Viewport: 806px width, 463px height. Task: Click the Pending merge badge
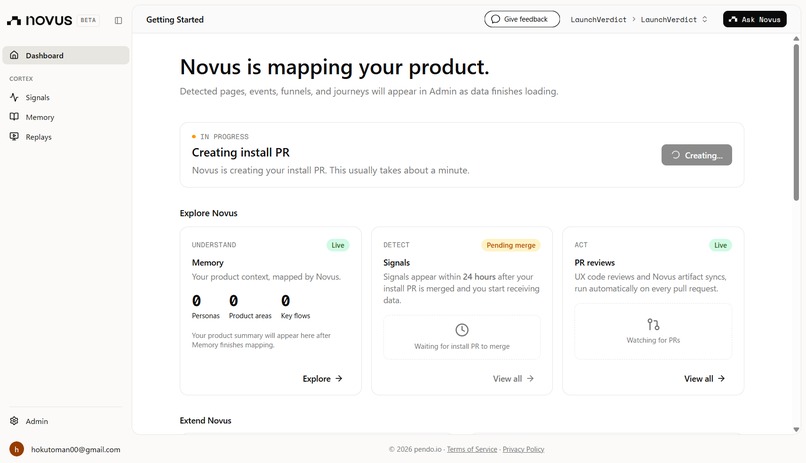(511, 245)
